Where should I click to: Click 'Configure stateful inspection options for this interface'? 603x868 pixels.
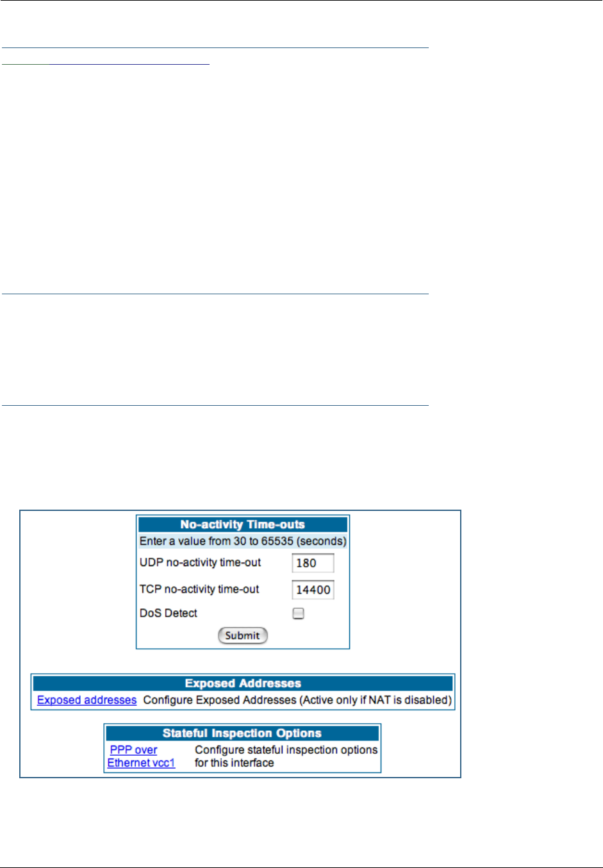coord(286,756)
